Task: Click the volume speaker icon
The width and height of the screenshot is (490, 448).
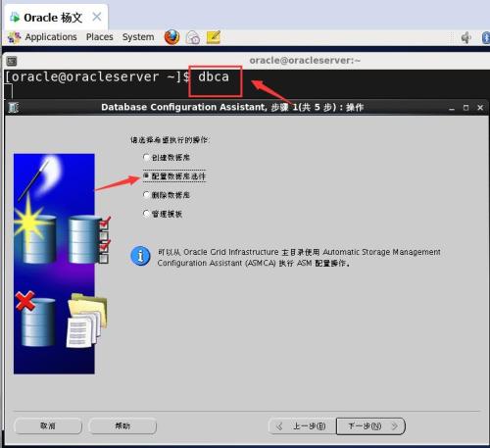Action: point(465,38)
